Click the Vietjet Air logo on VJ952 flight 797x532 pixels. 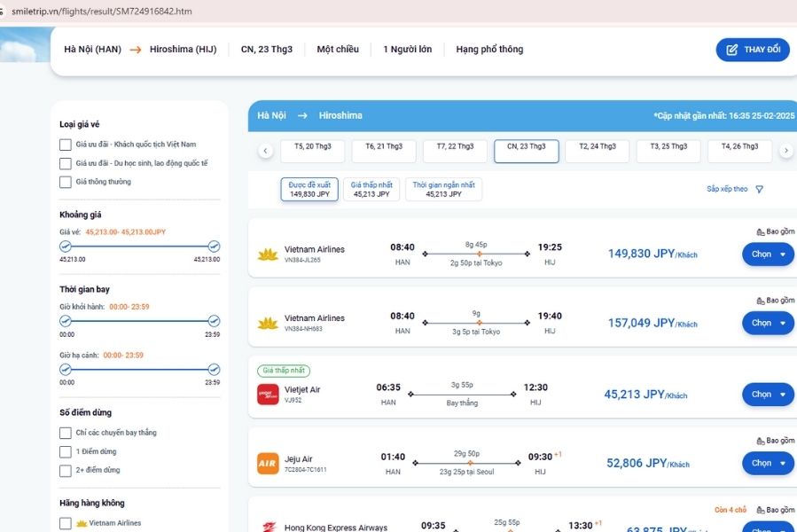[x=268, y=395]
